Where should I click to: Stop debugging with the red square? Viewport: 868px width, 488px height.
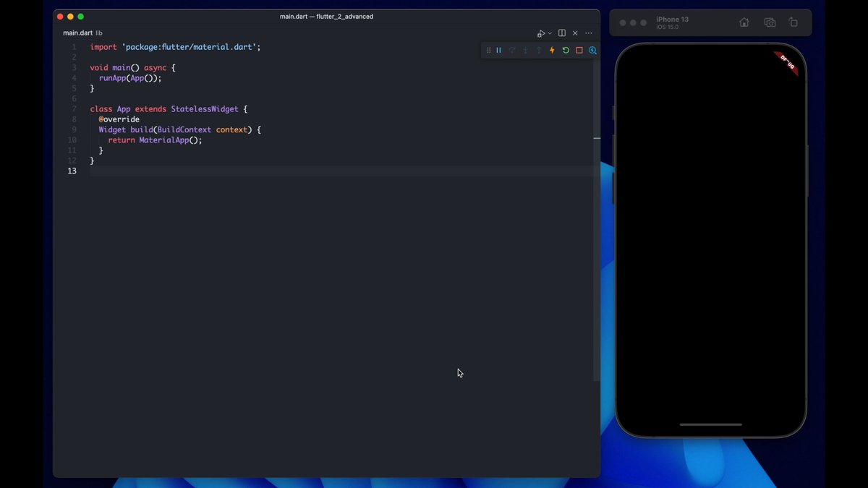pos(579,51)
